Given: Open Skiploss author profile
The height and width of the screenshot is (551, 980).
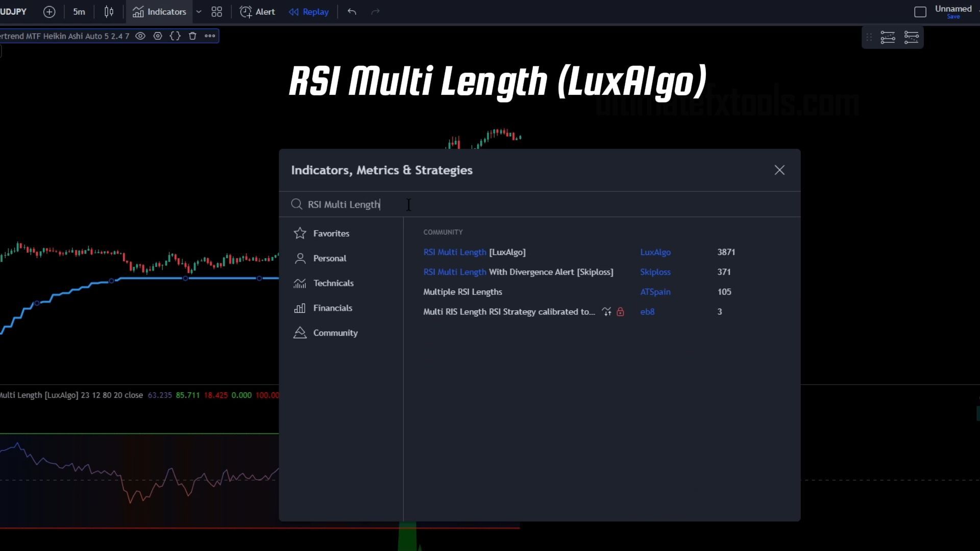Looking at the screenshot, I should [x=655, y=272].
